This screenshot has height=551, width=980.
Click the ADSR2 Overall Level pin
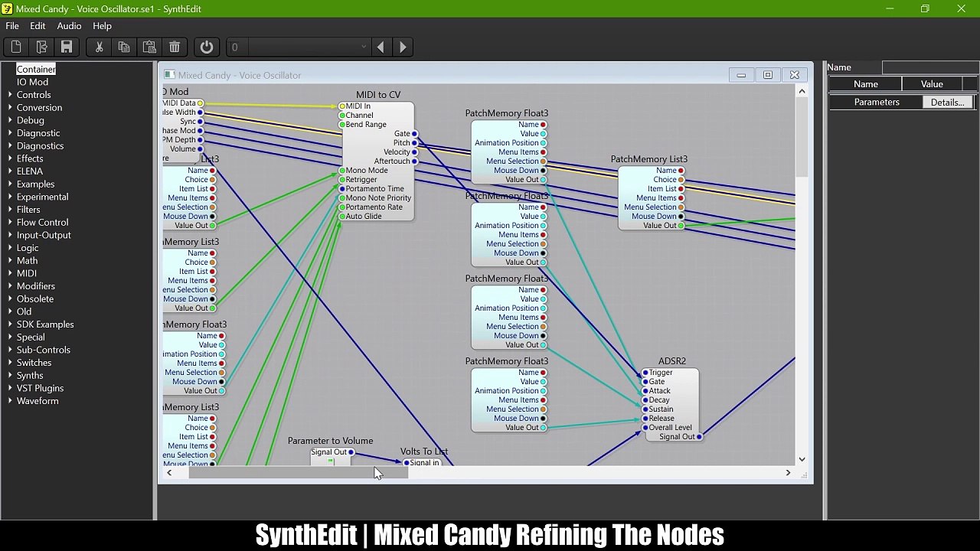[x=645, y=428]
